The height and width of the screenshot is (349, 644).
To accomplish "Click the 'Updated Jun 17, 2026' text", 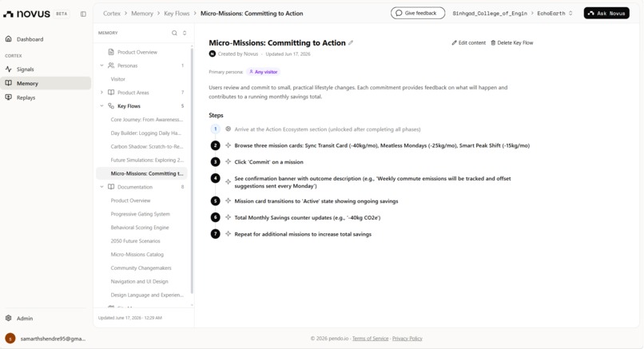I will coord(288,54).
